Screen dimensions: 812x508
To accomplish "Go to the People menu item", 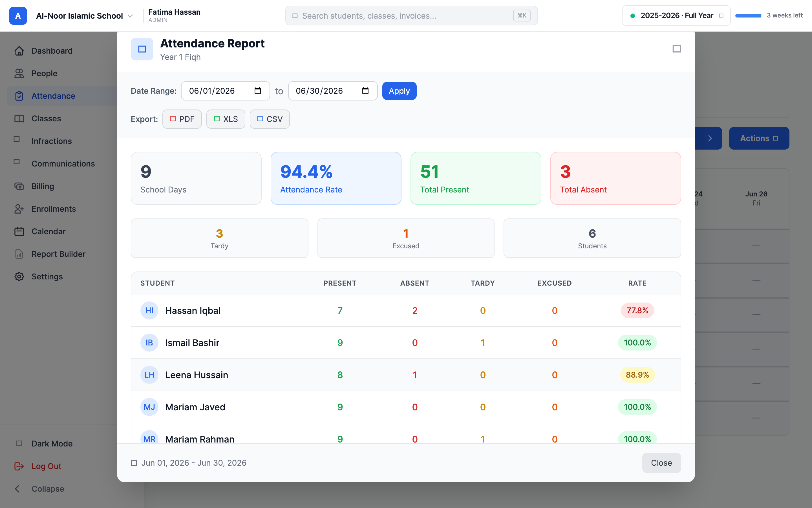I will point(44,73).
